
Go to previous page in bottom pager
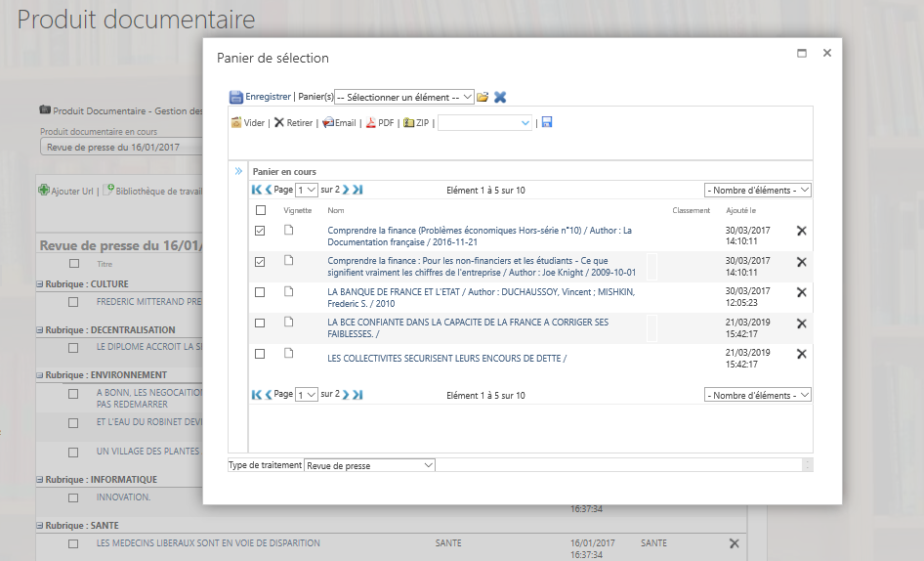click(269, 395)
